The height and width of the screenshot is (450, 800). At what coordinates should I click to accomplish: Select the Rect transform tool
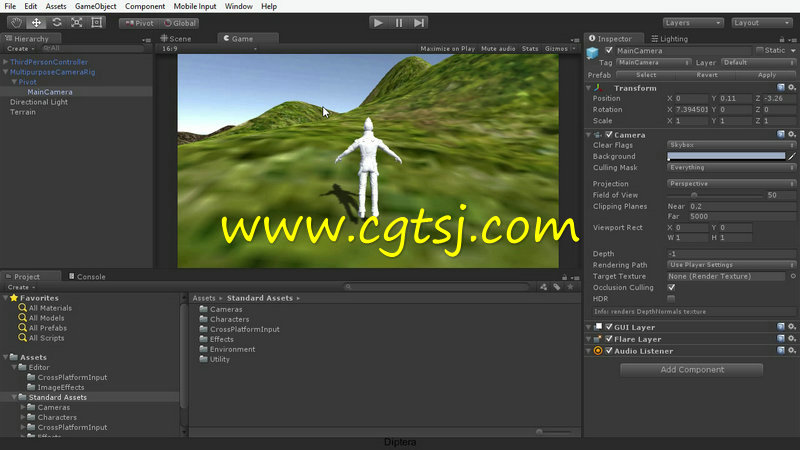click(x=96, y=22)
